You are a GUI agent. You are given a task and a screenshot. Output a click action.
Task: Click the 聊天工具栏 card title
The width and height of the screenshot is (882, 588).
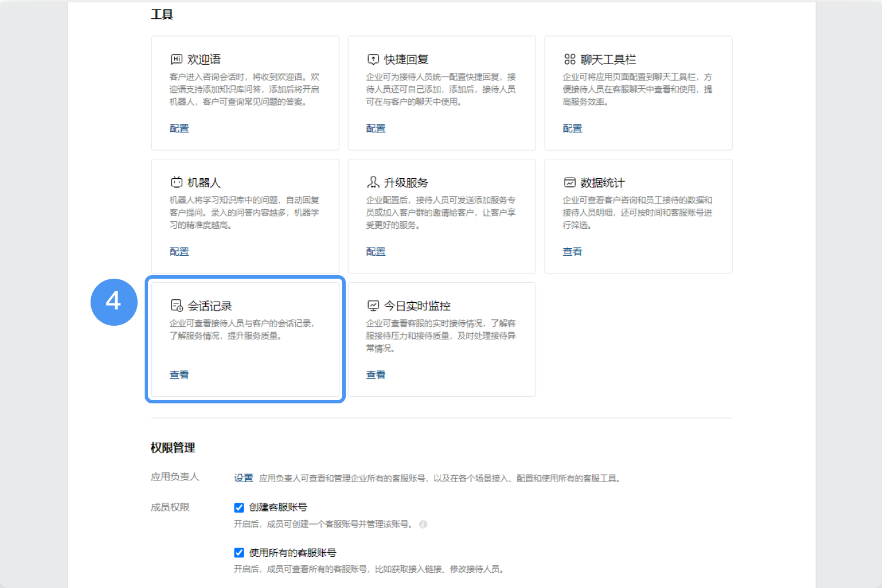[609, 59]
